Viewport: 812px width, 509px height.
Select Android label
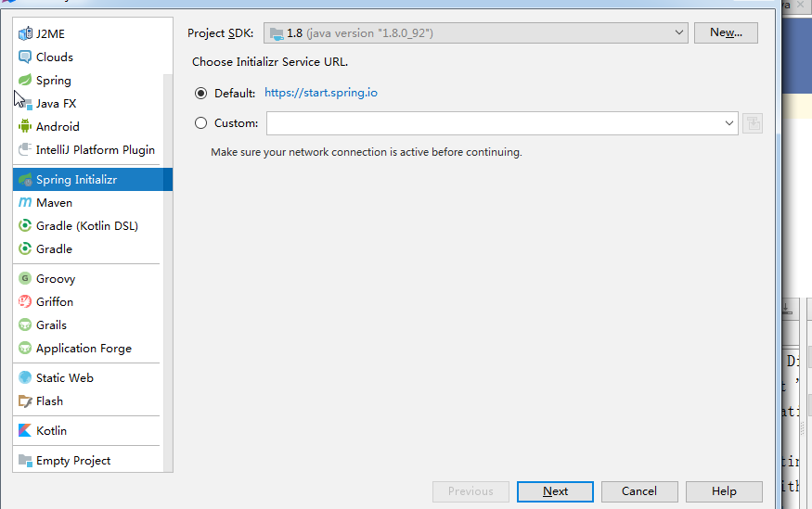58,127
